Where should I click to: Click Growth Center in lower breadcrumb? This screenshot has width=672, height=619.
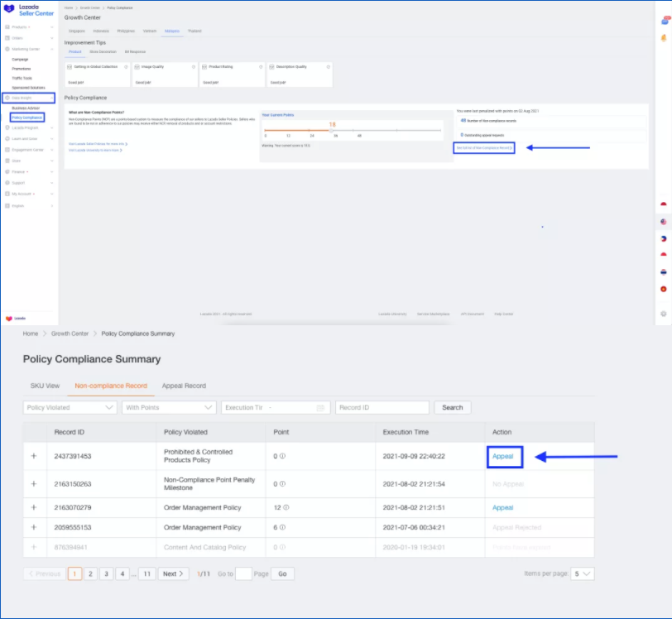(x=70, y=333)
